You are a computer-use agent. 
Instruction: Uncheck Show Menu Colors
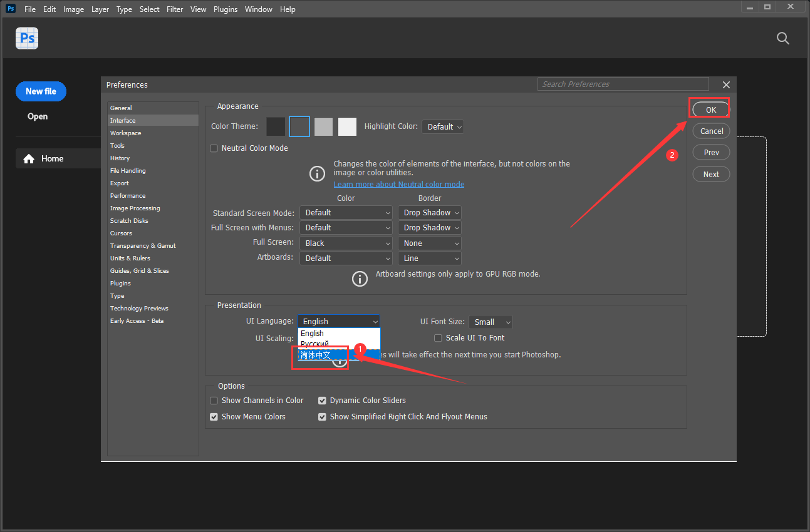pyautogui.click(x=214, y=417)
